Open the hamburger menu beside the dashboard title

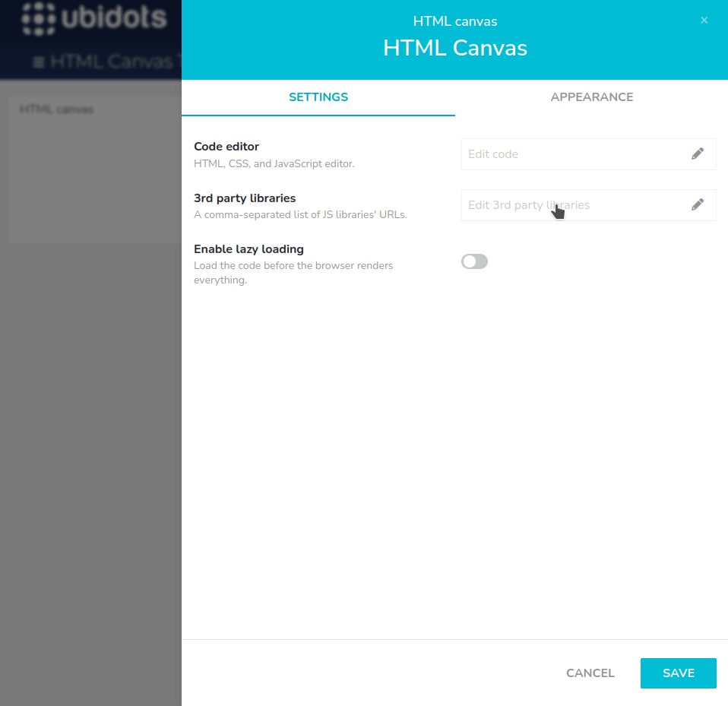point(39,62)
